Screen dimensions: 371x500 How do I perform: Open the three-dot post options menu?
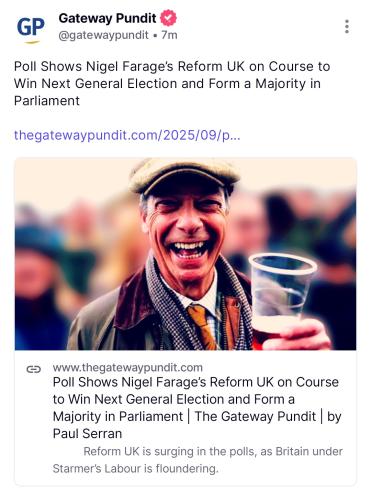(347, 26)
